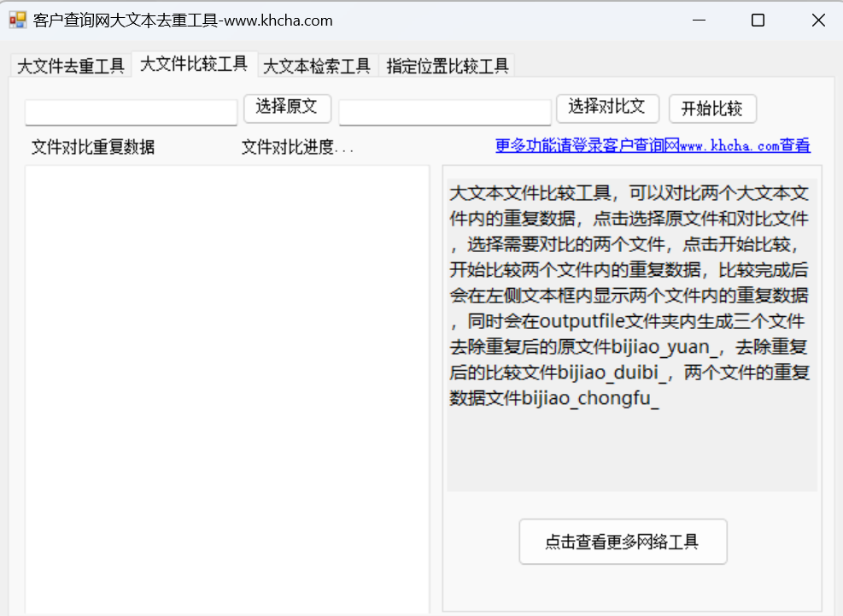Click inside the duplicate data results box
This screenshot has height=616, width=843.
pyautogui.click(x=227, y=384)
